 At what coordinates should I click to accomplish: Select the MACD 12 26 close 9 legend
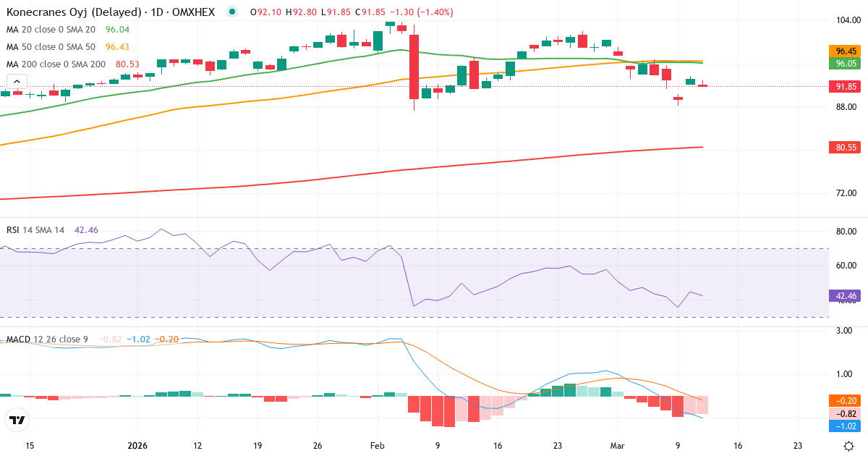click(47, 339)
